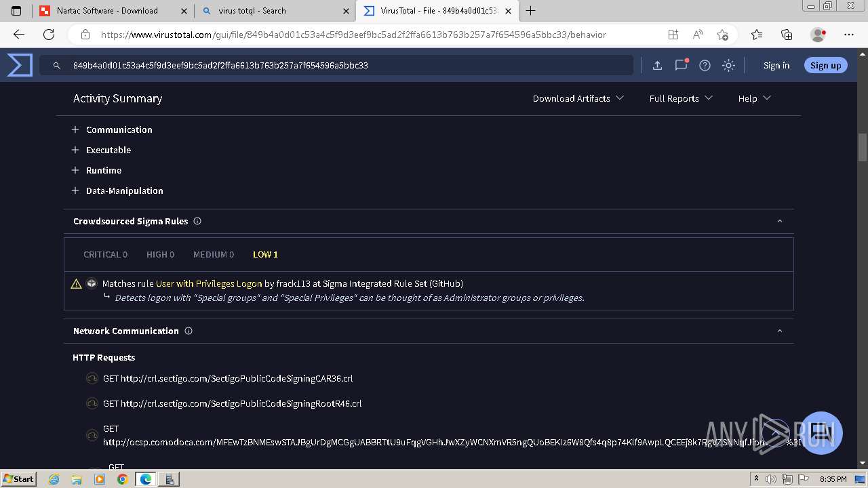868x488 pixels.
Task: Click the Sign in link
Action: [x=776, y=65]
